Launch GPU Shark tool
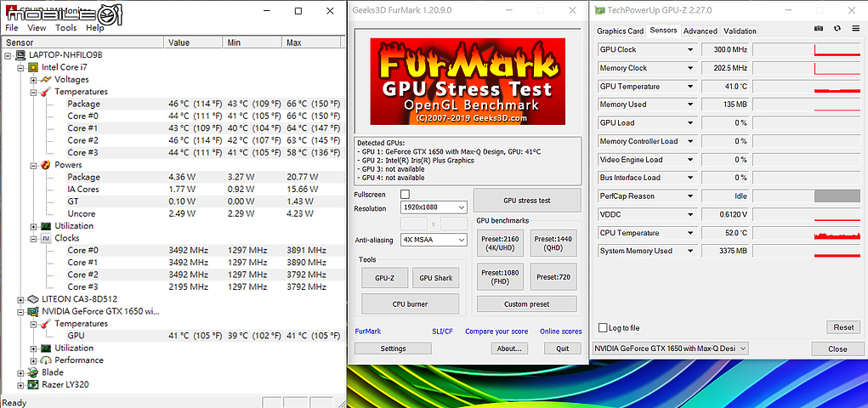This screenshot has width=868, height=408. point(435,278)
